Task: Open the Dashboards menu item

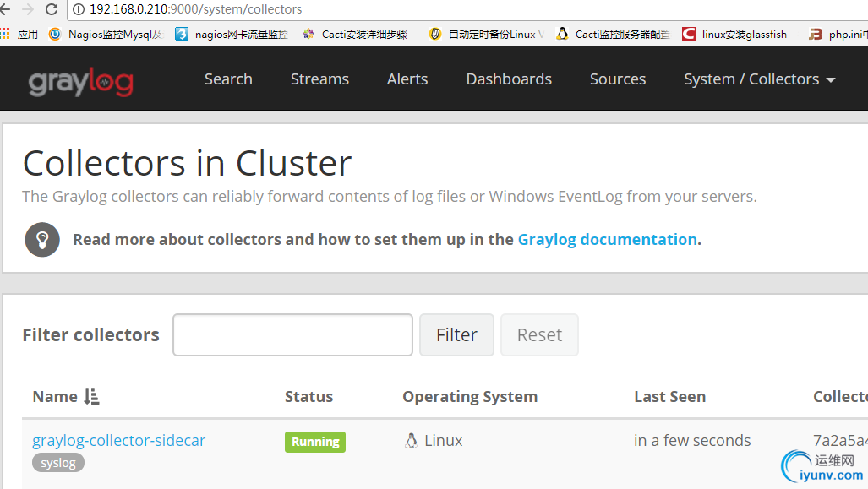Action: [509, 79]
